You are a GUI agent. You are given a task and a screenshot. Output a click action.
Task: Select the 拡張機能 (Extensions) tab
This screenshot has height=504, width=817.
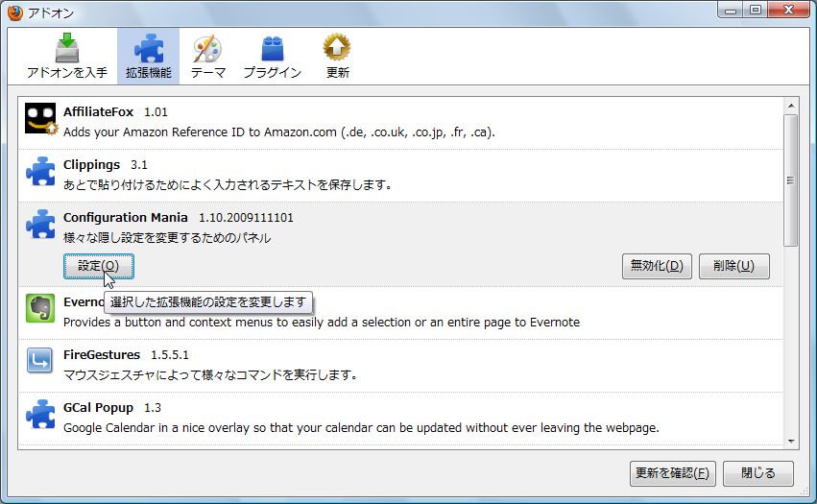(149, 57)
